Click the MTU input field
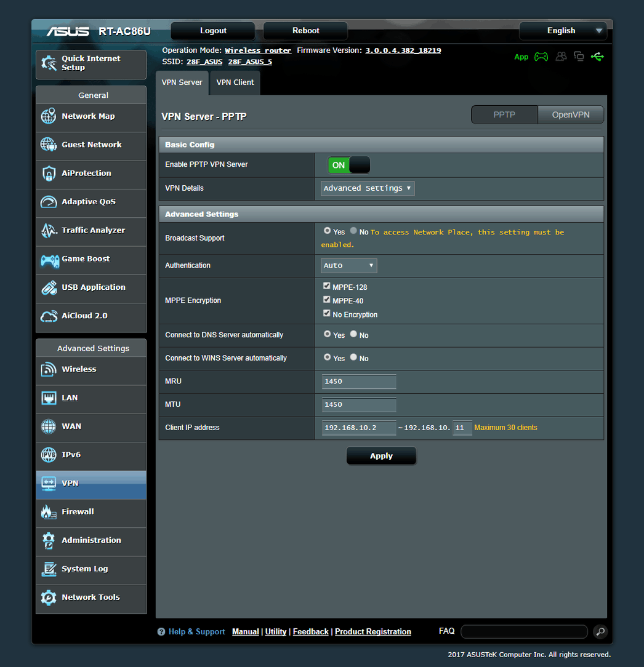 (x=359, y=404)
